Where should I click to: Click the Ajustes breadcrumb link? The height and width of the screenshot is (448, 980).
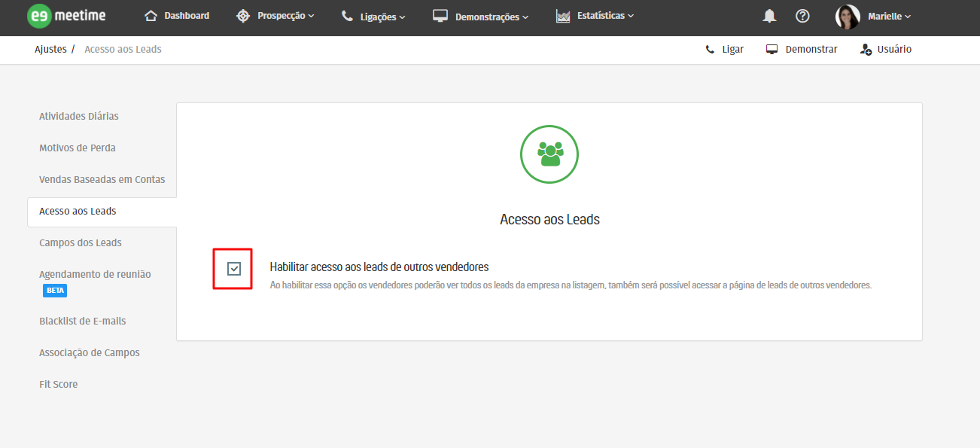tap(51, 49)
